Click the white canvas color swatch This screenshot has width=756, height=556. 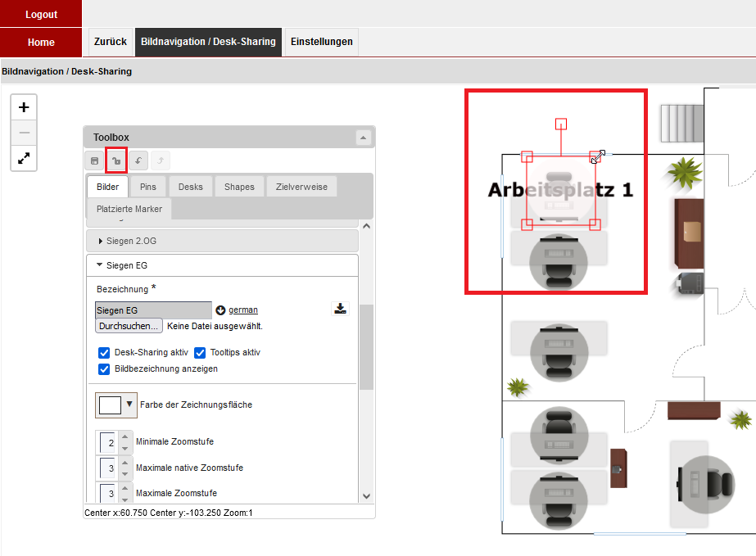coord(110,405)
